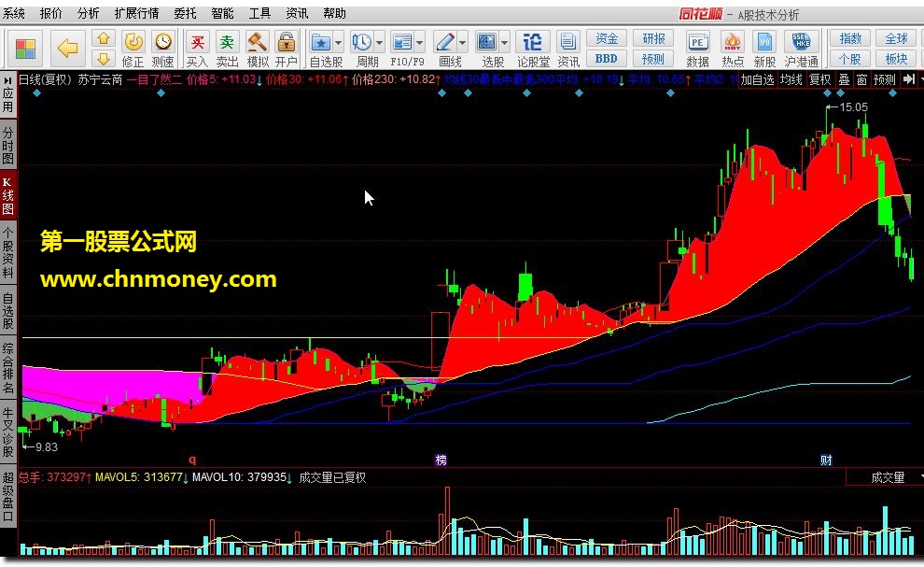
Task: Click the 研报 research report button
Action: [653, 38]
